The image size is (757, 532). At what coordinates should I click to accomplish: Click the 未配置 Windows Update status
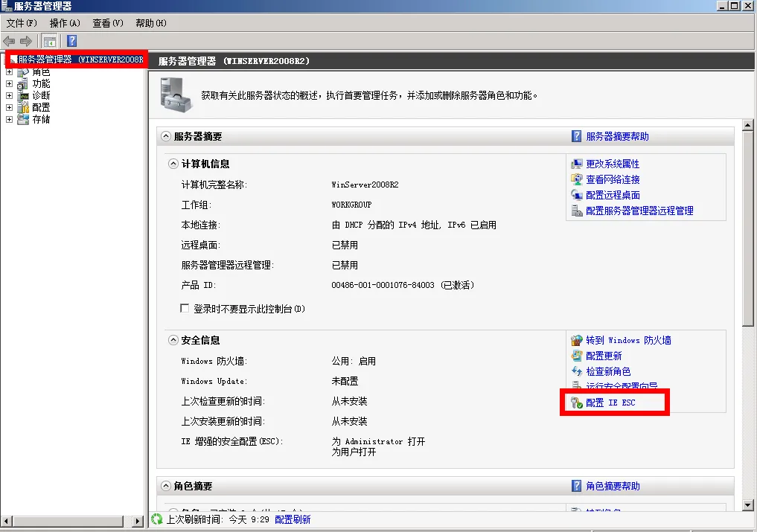point(345,382)
